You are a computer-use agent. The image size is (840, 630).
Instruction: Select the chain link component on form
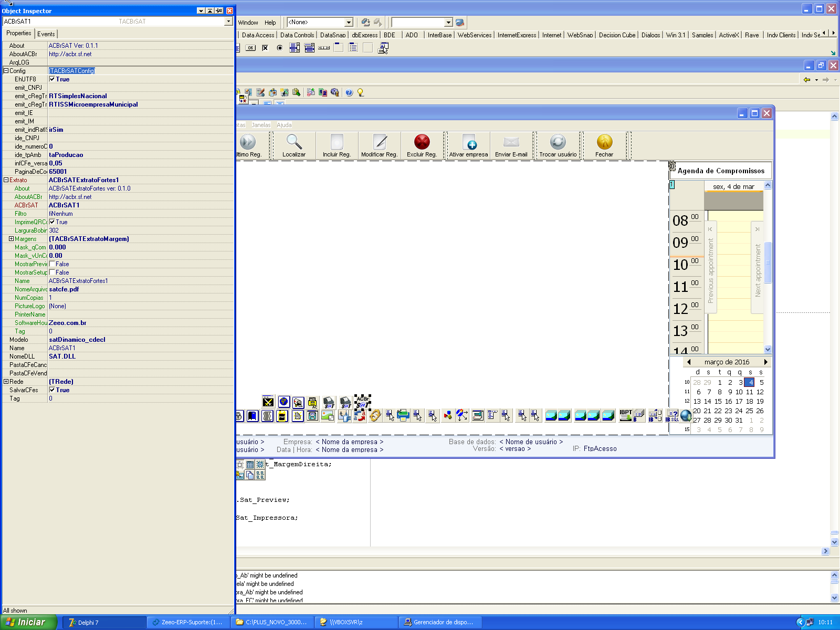click(x=375, y=416)
